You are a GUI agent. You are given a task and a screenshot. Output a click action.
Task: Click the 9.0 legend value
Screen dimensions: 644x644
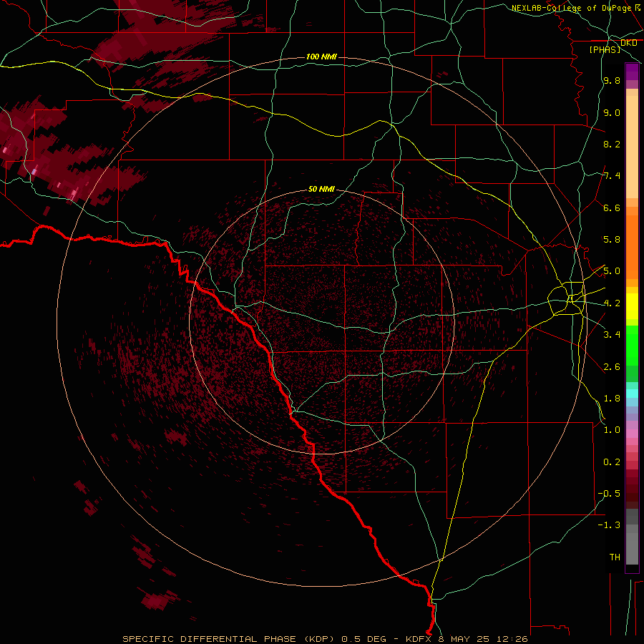(612, 113)
